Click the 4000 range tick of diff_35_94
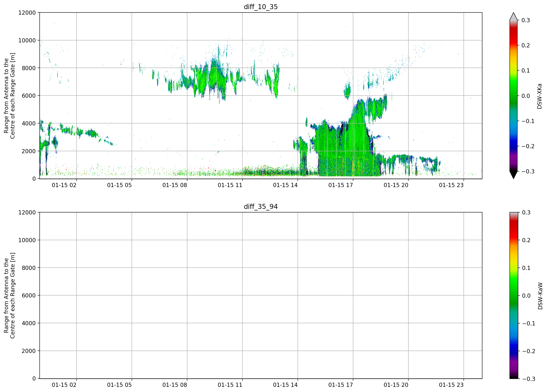 (x=29, y=323)
